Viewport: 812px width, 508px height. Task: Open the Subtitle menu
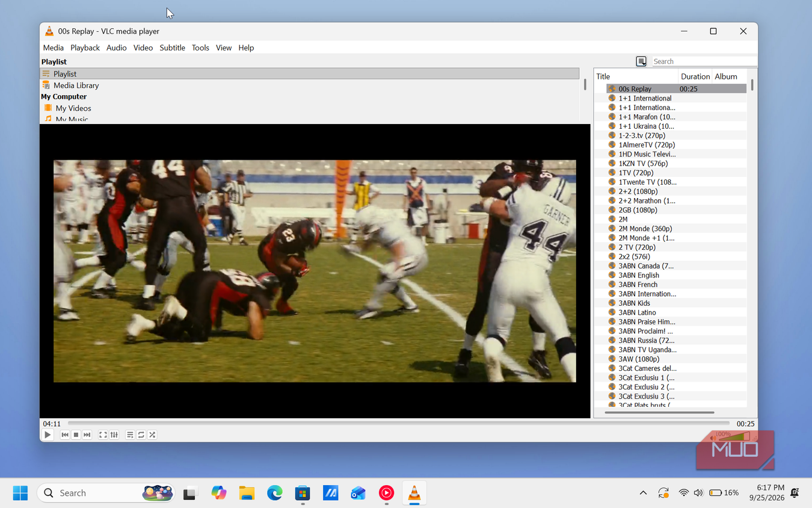pos(173,48)
